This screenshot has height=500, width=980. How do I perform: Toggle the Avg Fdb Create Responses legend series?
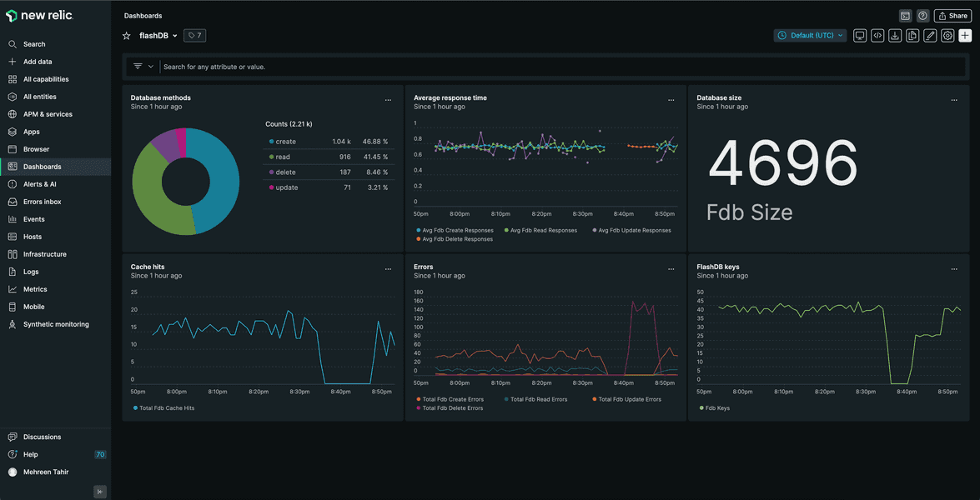coord(455,231)
